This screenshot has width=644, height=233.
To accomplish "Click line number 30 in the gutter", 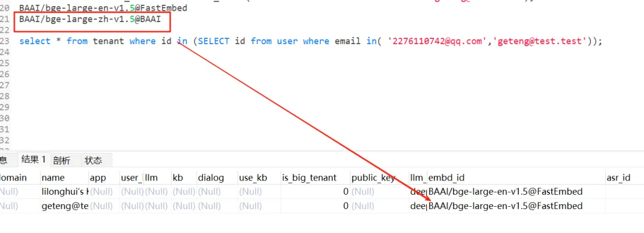I will (5, 118).
